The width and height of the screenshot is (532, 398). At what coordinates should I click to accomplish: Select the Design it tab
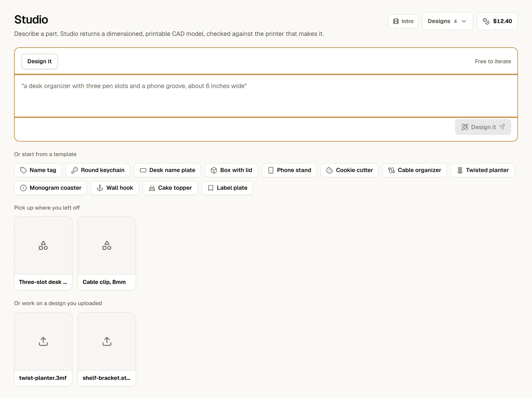39,61
